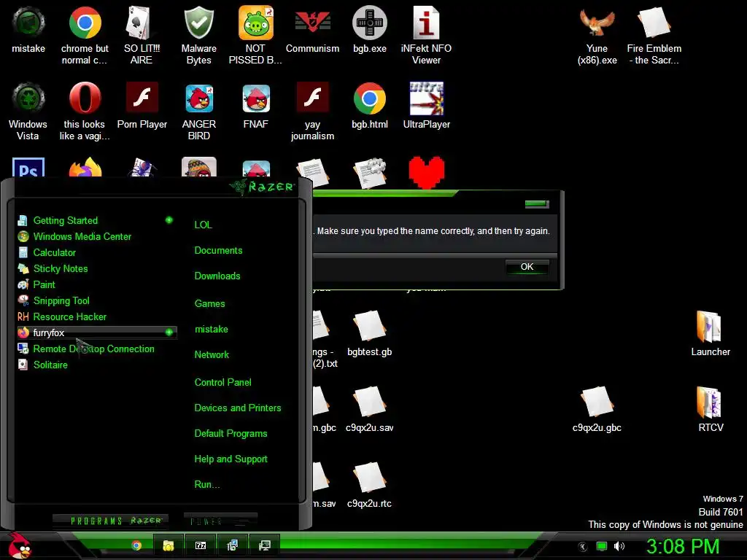Image resolution: width=747 pixels, height=560 pixels.
Task: Launch the Communism desktop icon
Action: point(312,23)
